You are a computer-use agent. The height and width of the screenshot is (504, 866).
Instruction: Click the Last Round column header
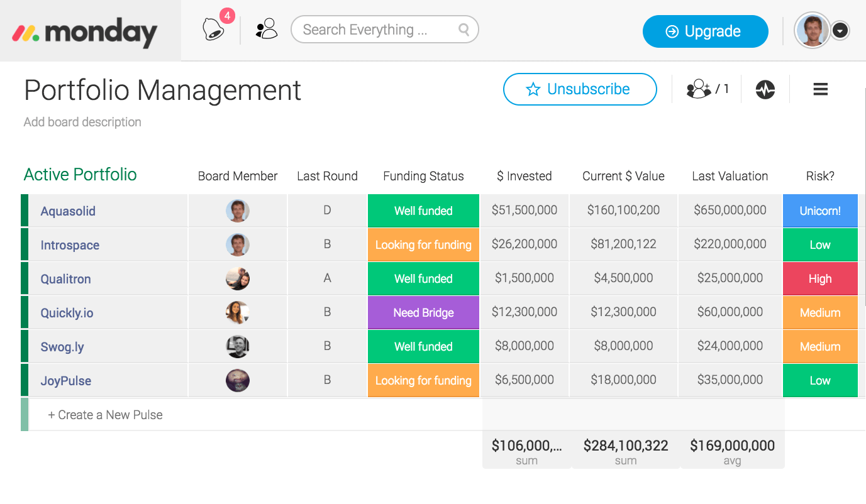point(327,176)
